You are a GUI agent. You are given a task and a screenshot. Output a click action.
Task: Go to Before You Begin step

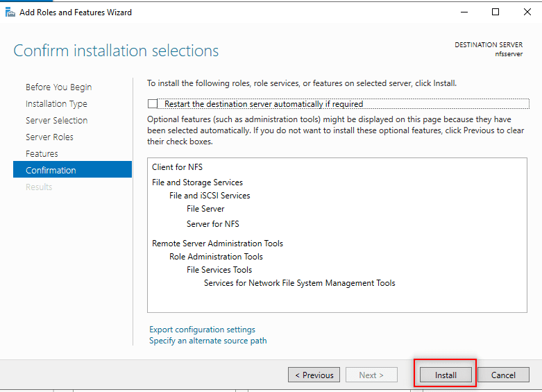tap(58, 87)
